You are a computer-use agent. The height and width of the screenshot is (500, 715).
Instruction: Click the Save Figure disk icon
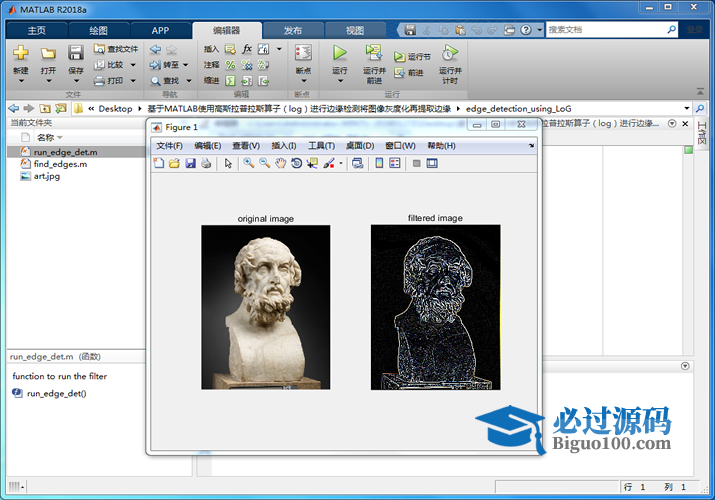[x=190, y=163]
